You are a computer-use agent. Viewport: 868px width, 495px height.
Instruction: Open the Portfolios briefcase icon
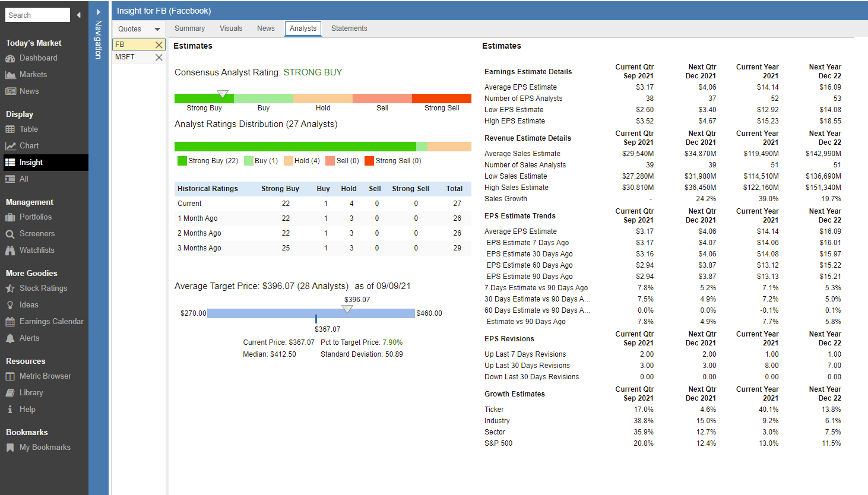[x=10, y=217]
